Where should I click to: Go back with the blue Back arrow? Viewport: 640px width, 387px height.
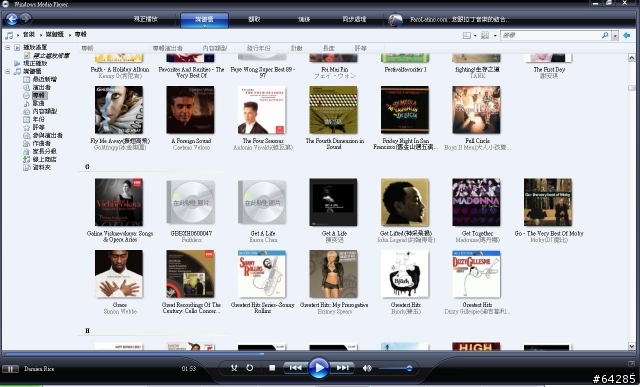(12, 19)
